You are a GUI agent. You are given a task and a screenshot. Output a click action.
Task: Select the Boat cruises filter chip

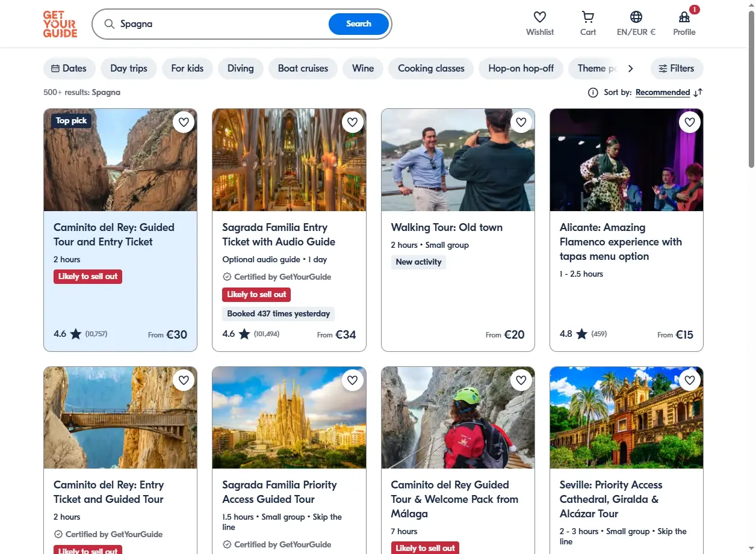pyautogui.click(x=303, y=69)
